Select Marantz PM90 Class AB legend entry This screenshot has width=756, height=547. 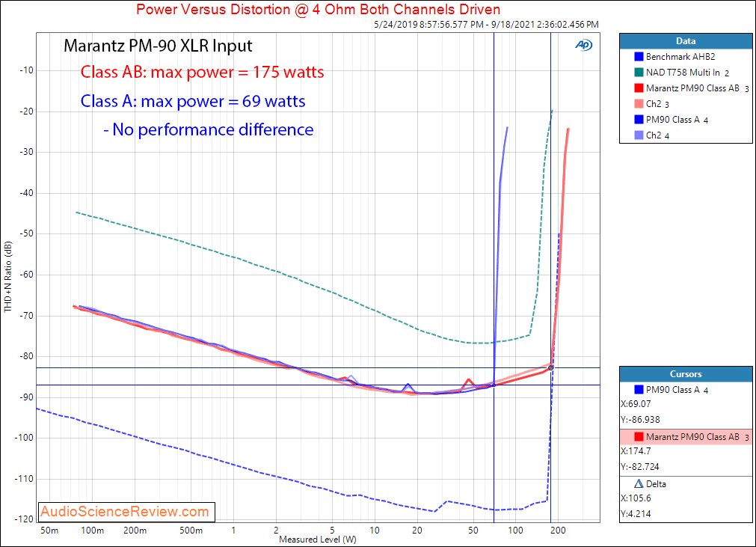pyautogui.click(x=697, y=88)
